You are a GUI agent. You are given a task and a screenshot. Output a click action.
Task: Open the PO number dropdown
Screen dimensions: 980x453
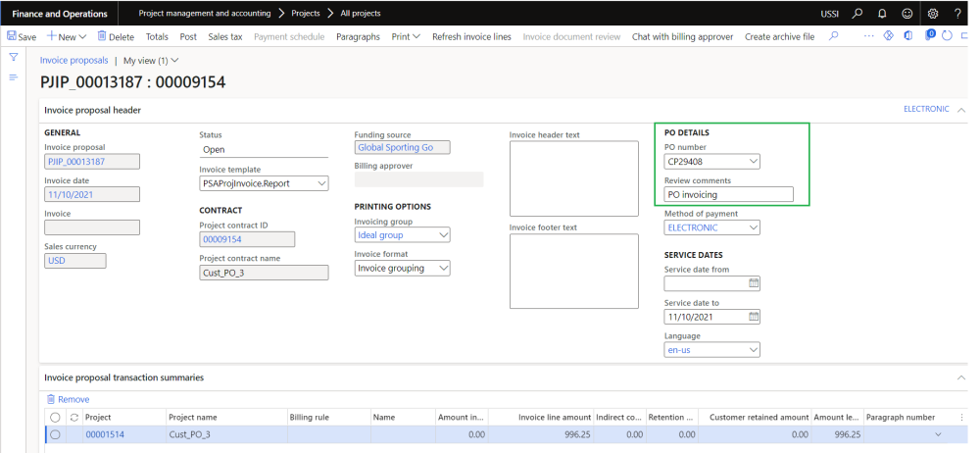[753, 162]
